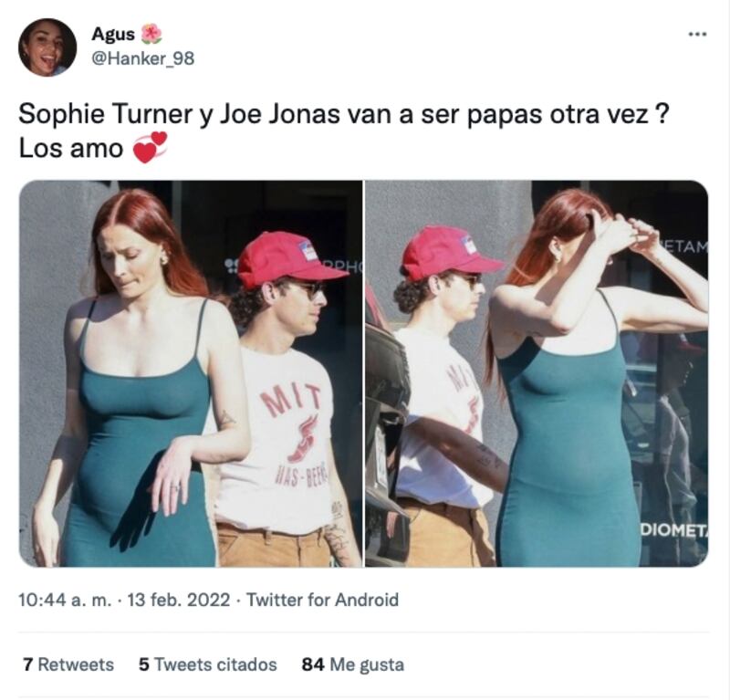Viewport: 730px width, 700px height.
Task: Open the right tweet photo
Action: coord(537,373)
